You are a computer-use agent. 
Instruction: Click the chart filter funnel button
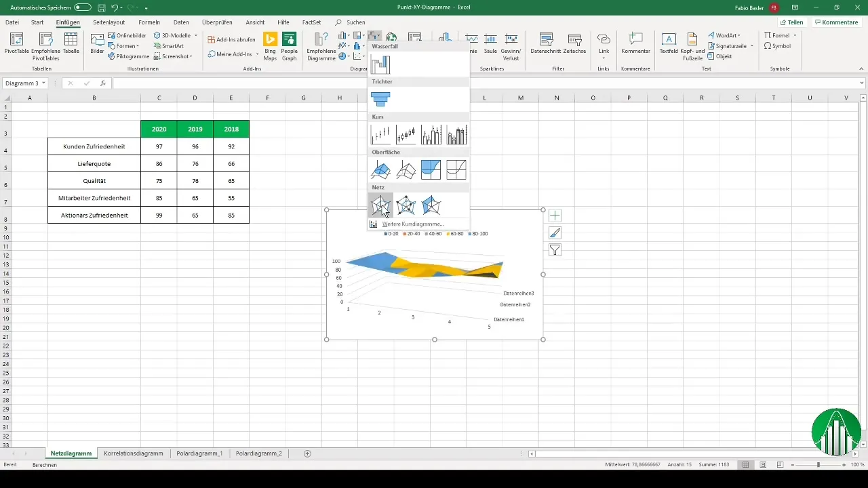point(555,250)
